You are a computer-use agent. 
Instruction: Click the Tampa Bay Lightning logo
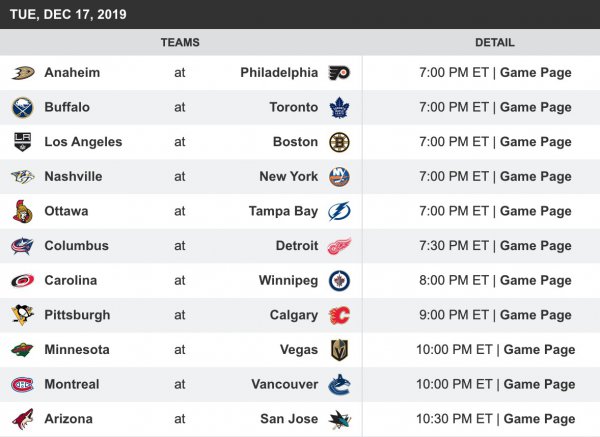(340, 211)
